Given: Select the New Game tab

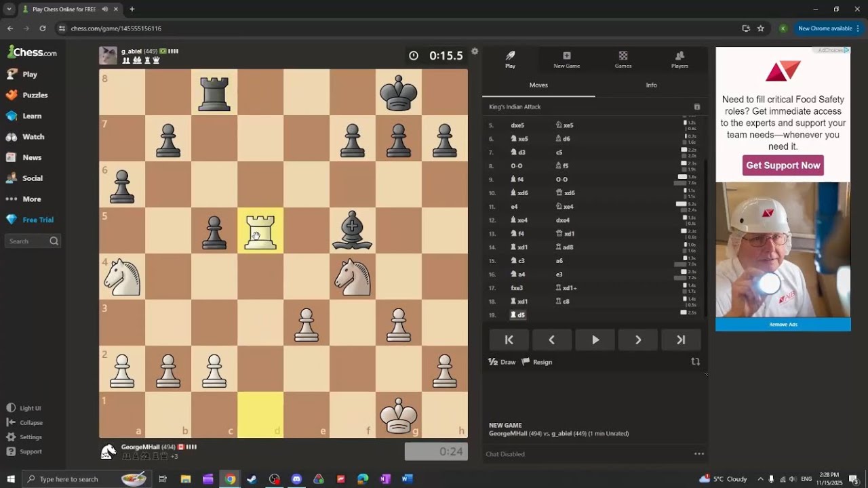Looking at the screenshot, I should tap(567, 60).
